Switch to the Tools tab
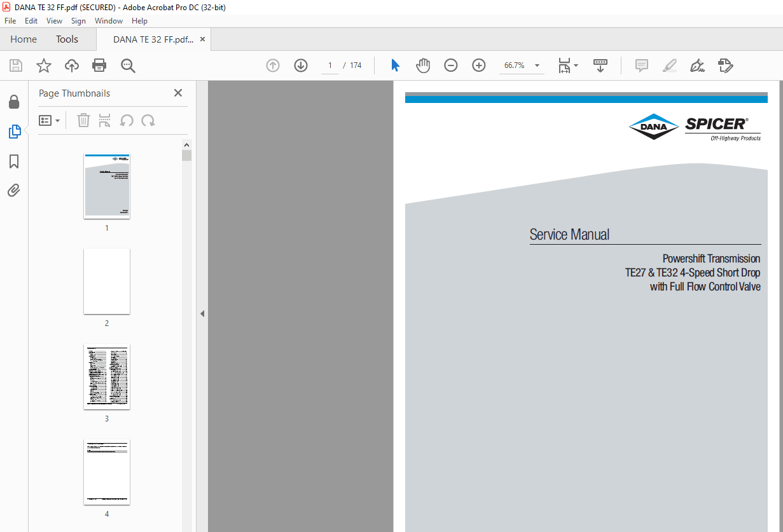Image resolution: width=783 pixels, height=532 pixels. click(67, 39)
